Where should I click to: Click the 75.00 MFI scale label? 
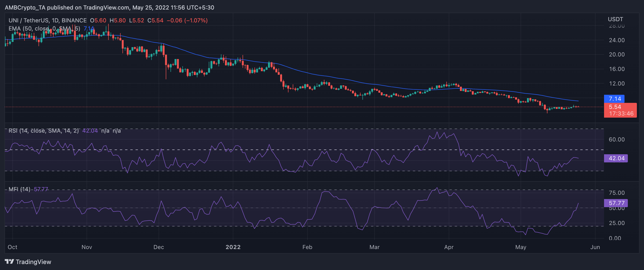pyautogui.click(x=616, y=193)
